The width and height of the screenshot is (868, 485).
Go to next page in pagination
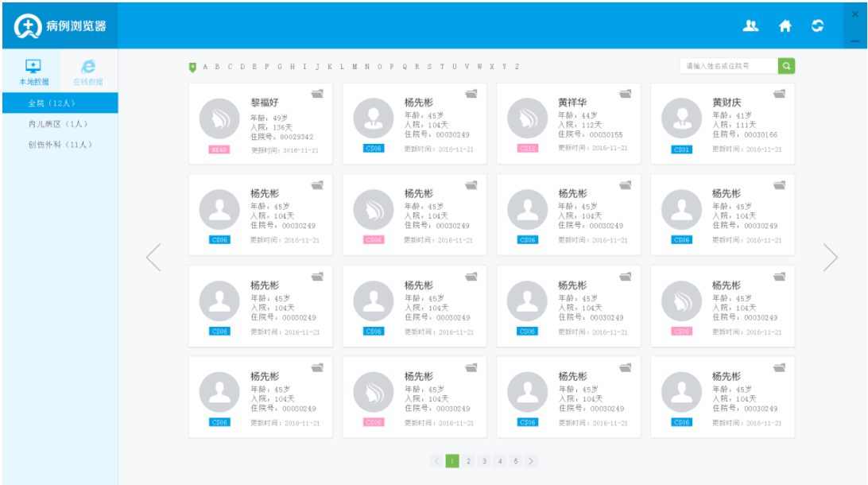pos(532,460)
